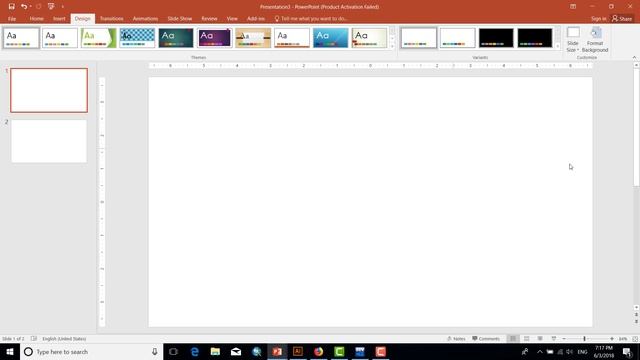Click the zoom out minus button
The width and height of the screenshot is (640, 360).
pyautogui.click(x=564, y=339)
